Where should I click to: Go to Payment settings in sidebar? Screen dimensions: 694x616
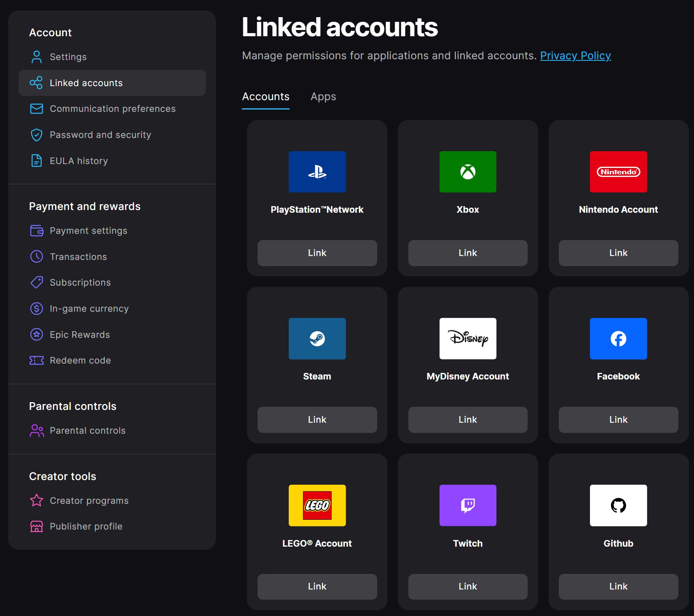(88, 231)
